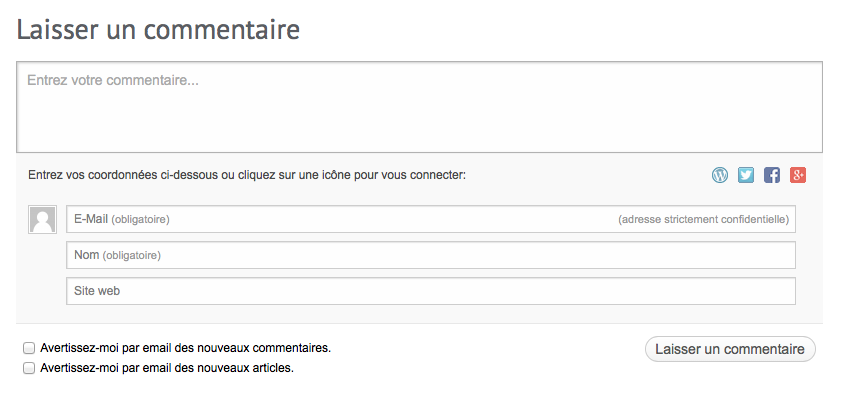845x420 pixels.
Task: Tick the new articles notification checkbox
Action: pyautogui.click(x=29, y=368)
